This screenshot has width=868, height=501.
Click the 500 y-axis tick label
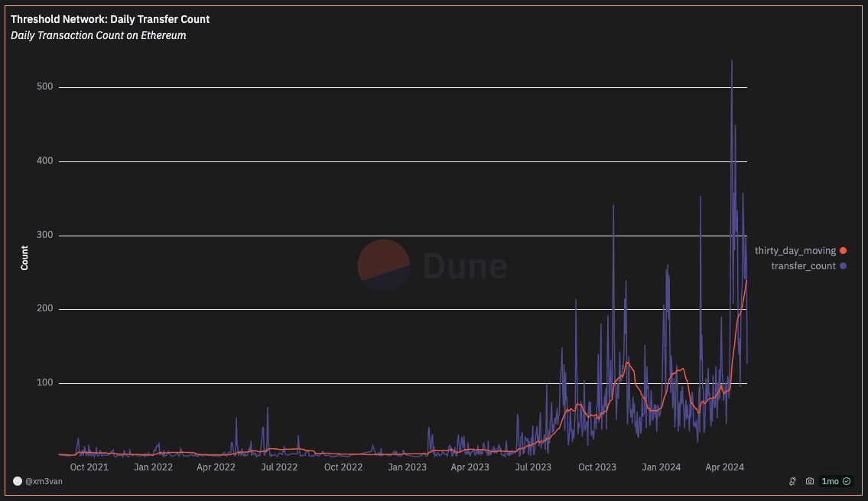[44, 87]
